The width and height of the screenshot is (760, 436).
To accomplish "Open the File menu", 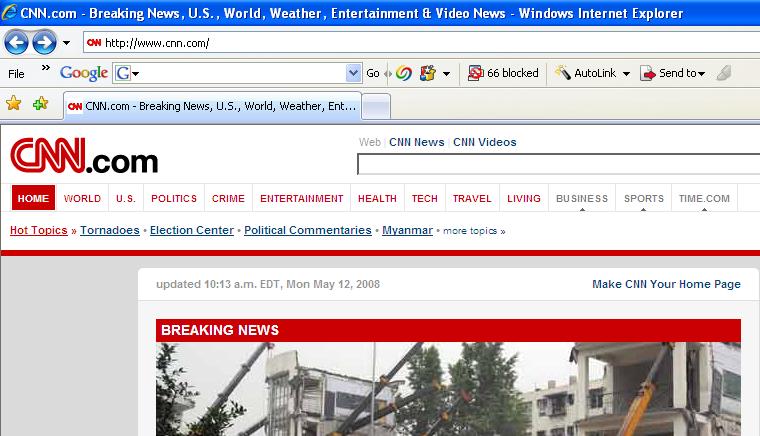I will pos(17,73).
